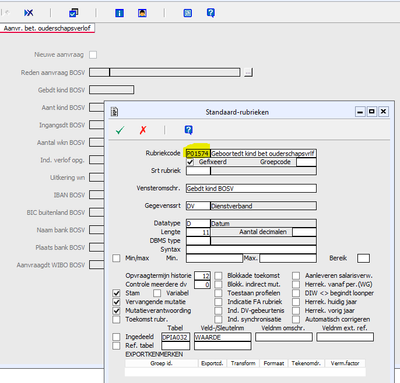This screenshot has width=400, height=383.
Task: Click the Gegevenssrt code field DV
Action: click(198, 206)
